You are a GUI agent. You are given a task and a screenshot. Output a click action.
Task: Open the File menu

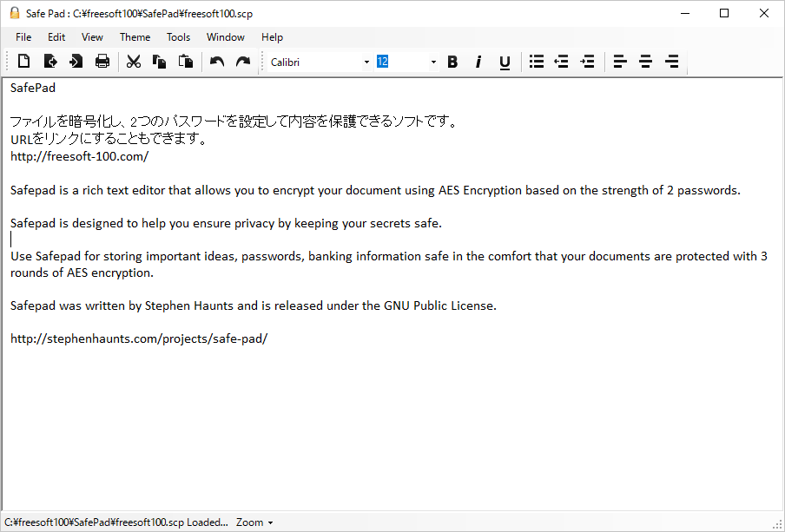click(x=23, y=37)
